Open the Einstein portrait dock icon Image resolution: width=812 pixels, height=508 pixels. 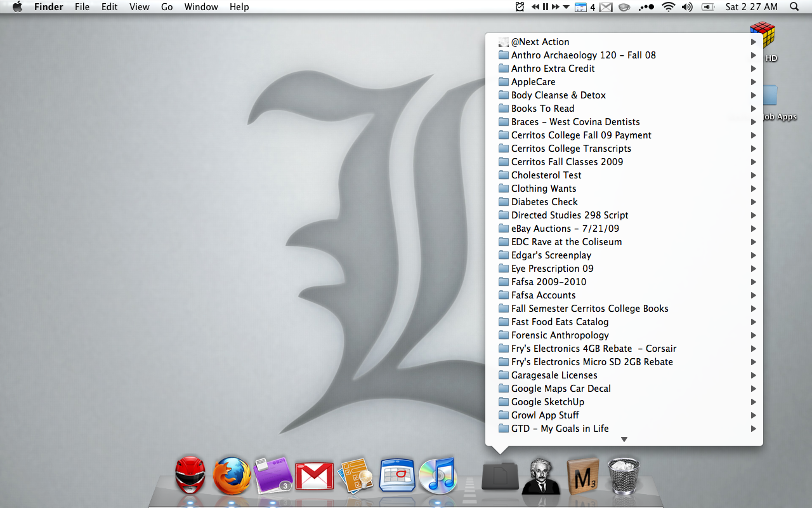tap(541, 476)
